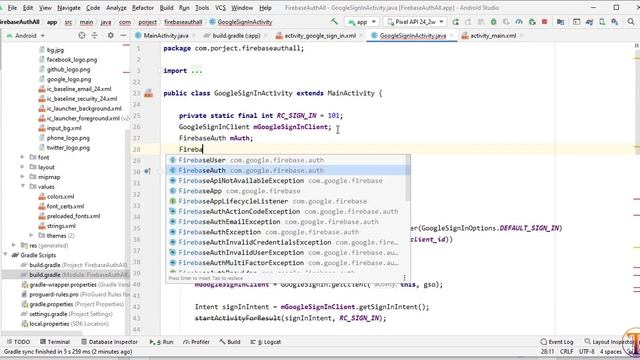Open the Terminal tool window
Image resolution: width=640 pixels, height=360 pixels.
pos(55,342)
